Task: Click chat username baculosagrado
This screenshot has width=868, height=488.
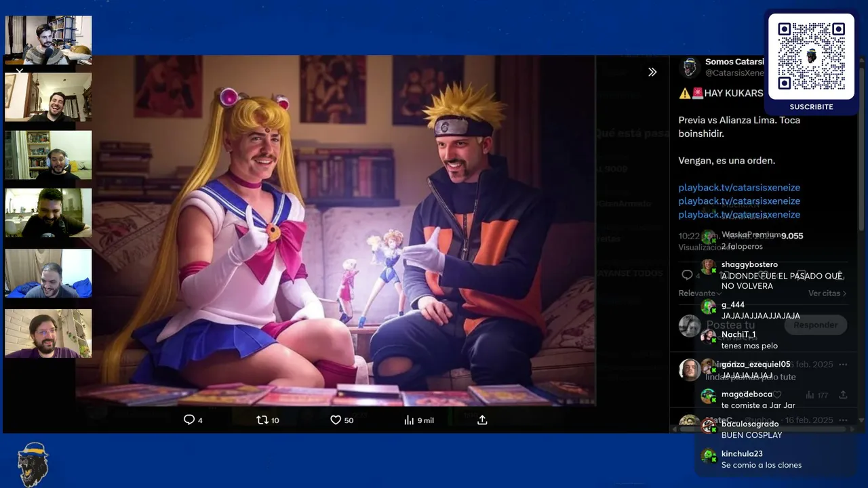Action: pos(750,424)
